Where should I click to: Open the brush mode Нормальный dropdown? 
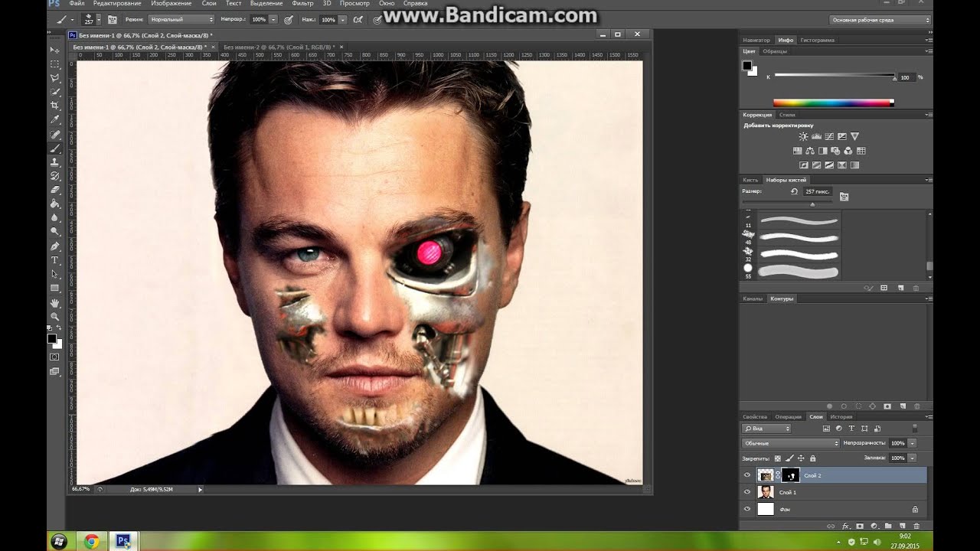[181, 19]
